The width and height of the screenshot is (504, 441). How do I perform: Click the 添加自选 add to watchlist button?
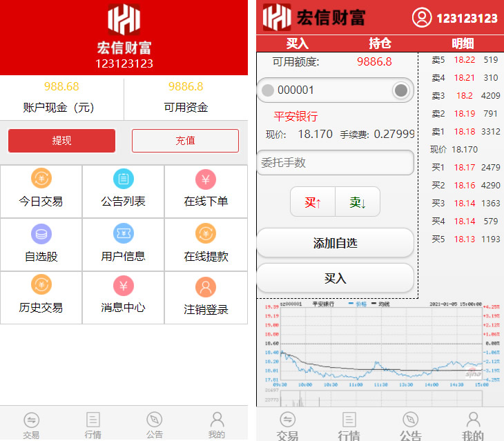tap(335, 243)
